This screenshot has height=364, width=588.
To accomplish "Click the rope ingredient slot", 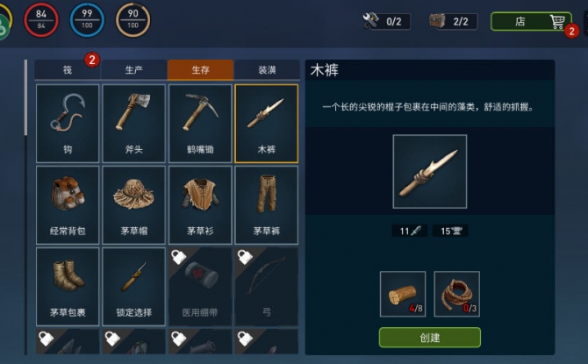I will [456, 295].
